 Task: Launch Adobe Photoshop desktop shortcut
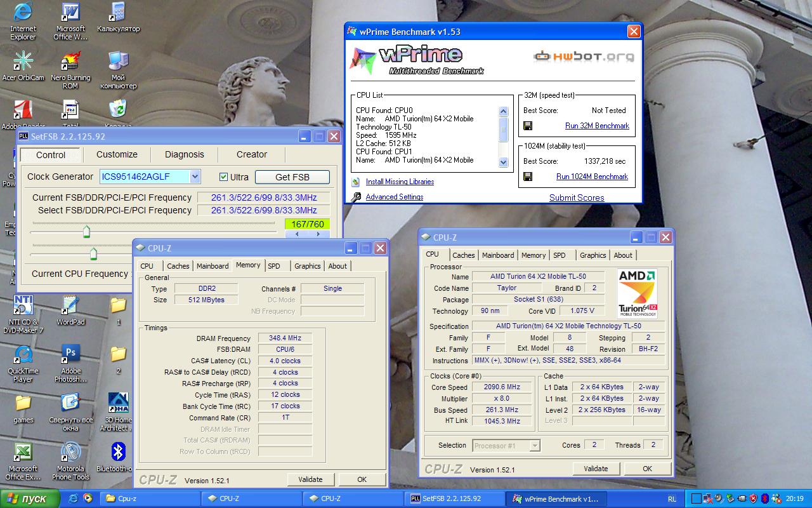(70, 363)
